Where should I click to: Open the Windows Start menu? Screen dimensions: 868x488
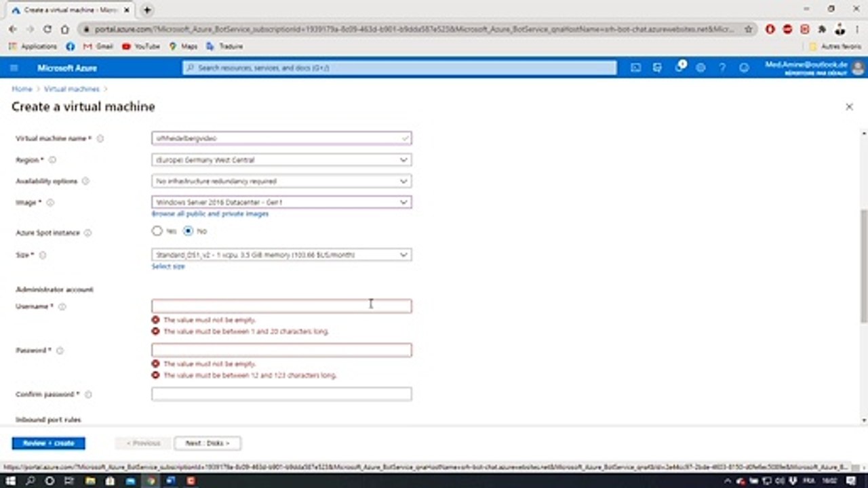(x=11, y=481)
